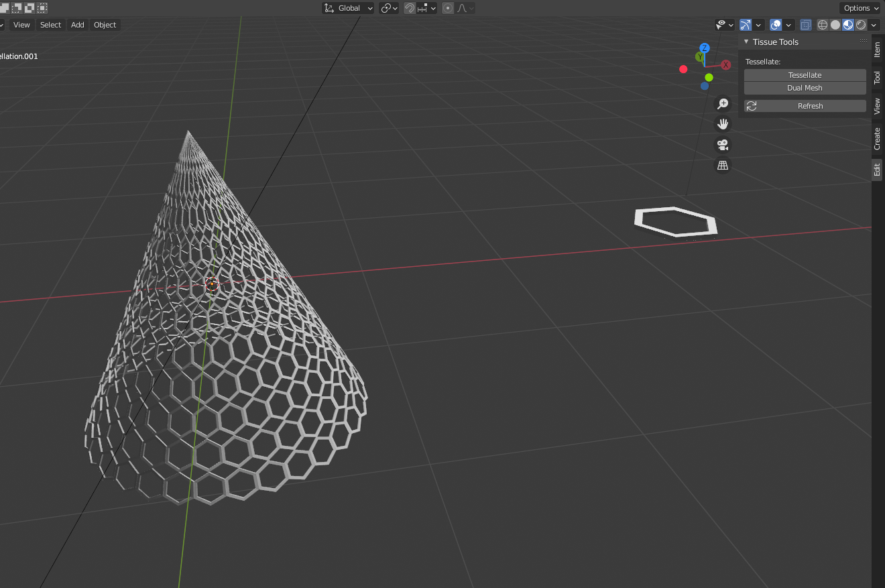Click the Tessellate button
The width and height of the screenshot is (885, 588).
click(x=805, y=75)
